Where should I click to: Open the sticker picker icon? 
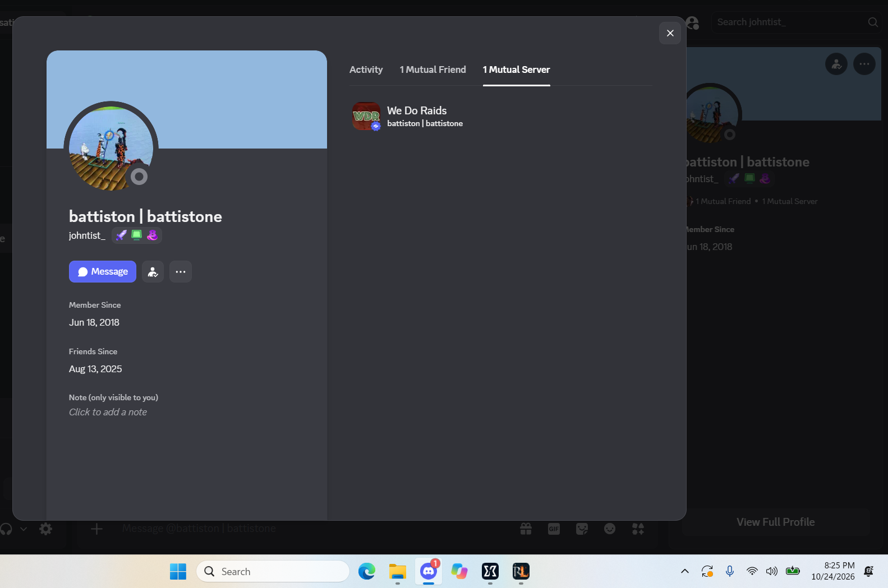[582, 529]
